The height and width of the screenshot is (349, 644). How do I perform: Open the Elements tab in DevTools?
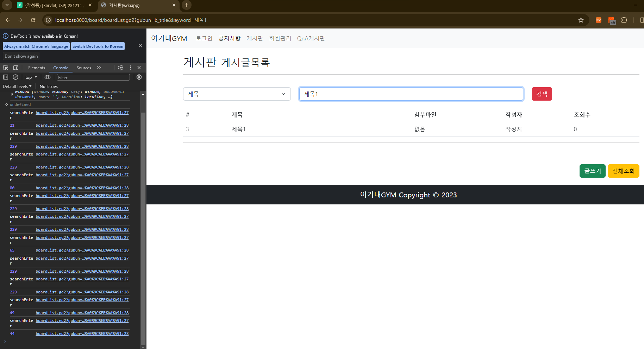click(37, 68)
